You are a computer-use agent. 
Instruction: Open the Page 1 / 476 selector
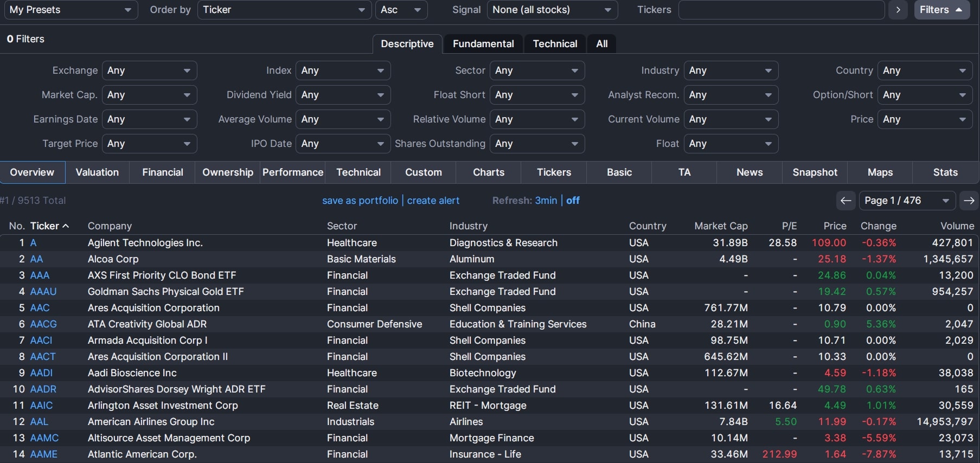(x=907, y=201)
